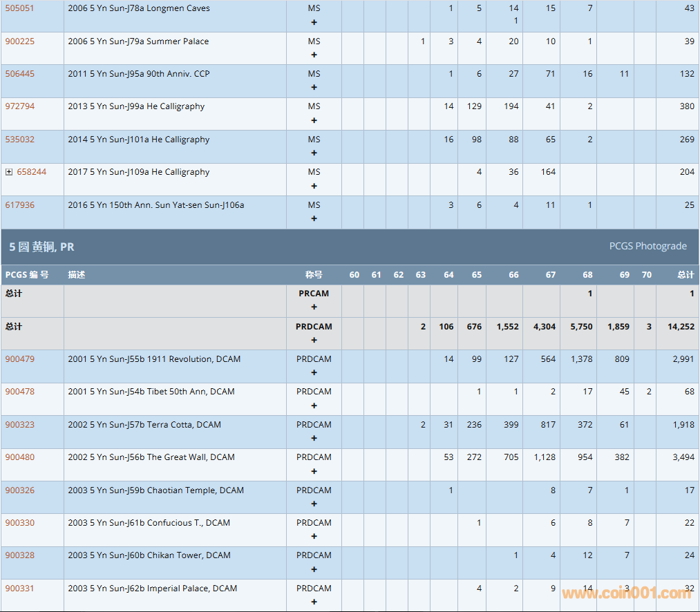This screenshot has height=612, width=700.
Task: Click the 总计 column header
Action: click(685, 275)
